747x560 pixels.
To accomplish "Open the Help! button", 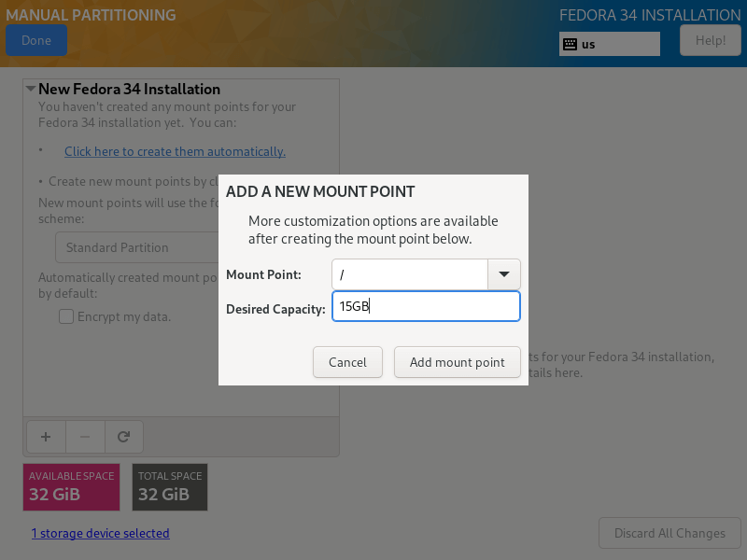I will pyautogui.click(x=711, y=40).
